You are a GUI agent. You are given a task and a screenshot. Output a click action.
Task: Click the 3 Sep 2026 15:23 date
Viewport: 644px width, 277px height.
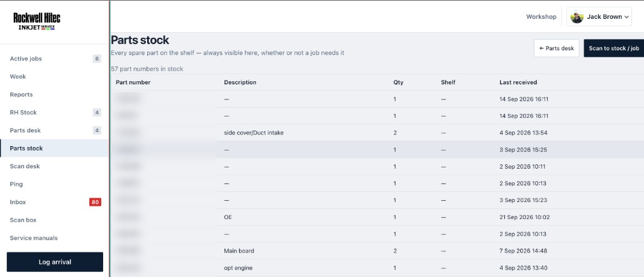(x=523, y=200)
